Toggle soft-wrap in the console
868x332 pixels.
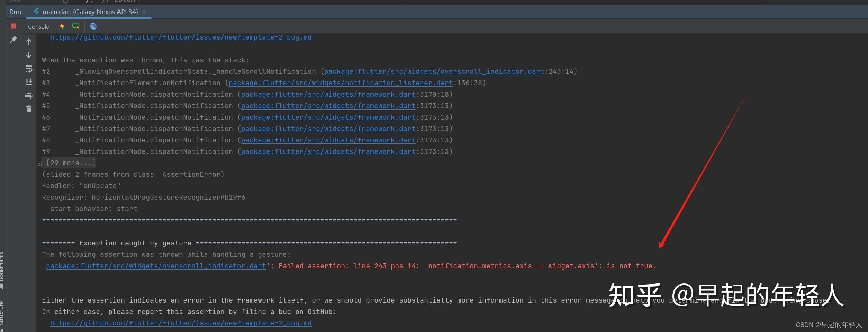[29, 69]
